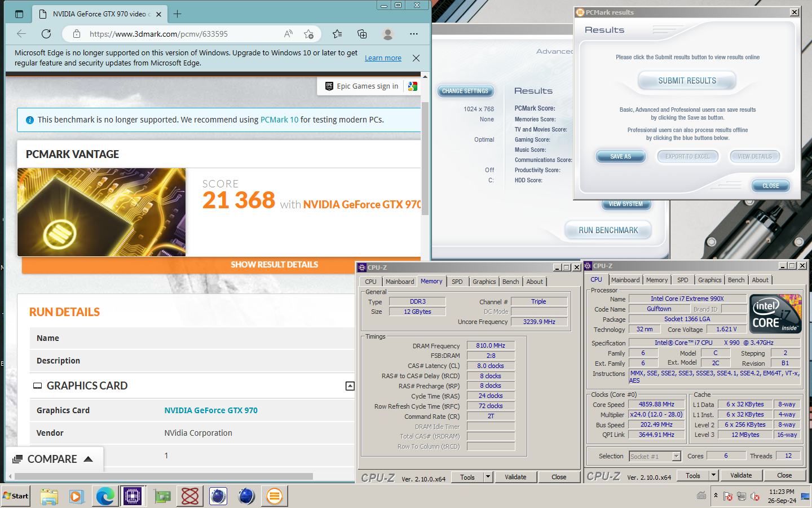Open Edge profile avatar

tap(387, 34)
